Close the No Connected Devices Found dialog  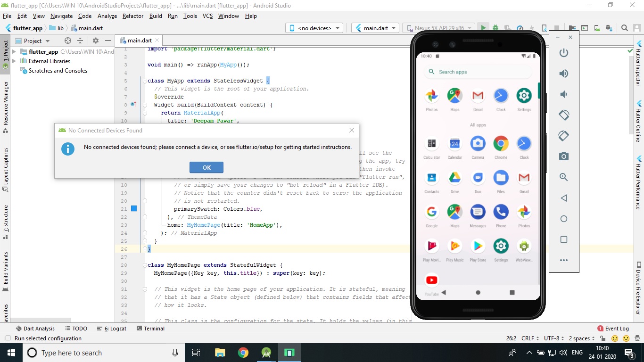(352, 130)
